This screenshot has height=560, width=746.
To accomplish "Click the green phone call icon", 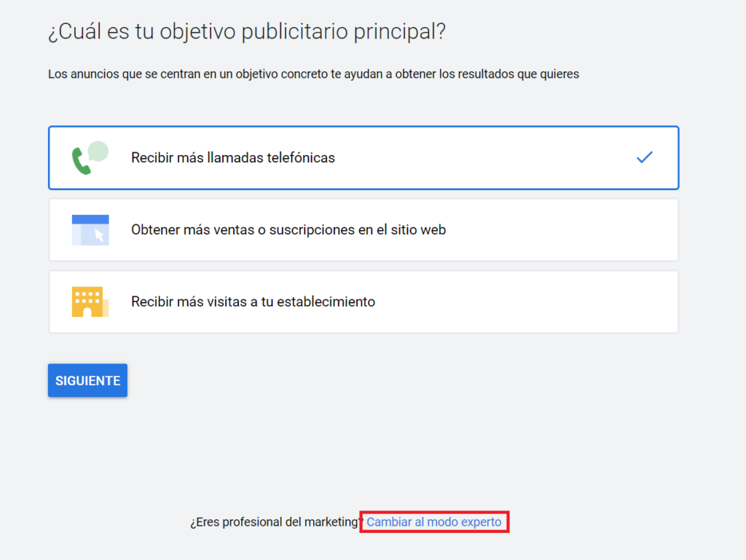I will tap(90, 158).
